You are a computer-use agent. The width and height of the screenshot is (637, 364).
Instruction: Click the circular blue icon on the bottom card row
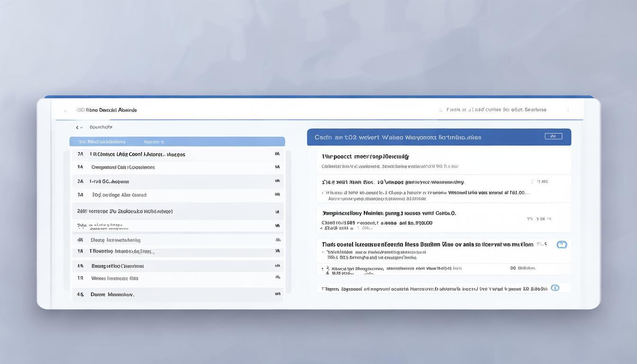(555, 288)
